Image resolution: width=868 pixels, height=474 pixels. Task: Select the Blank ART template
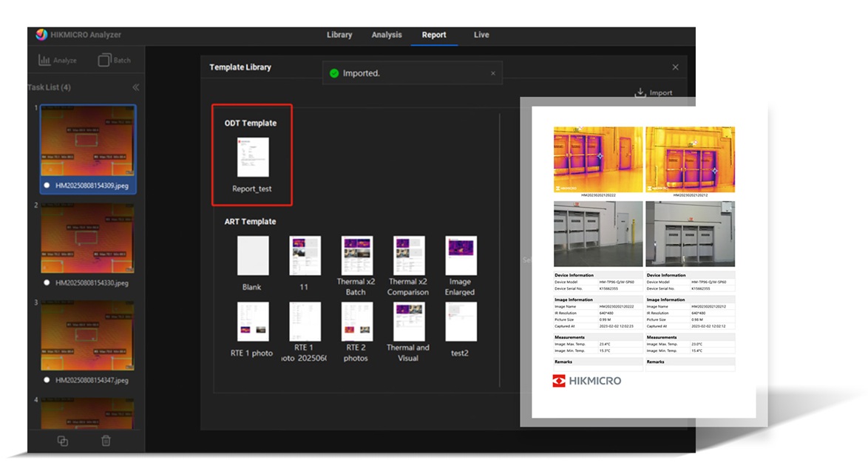pyautogui.click(x=251, y=255)
